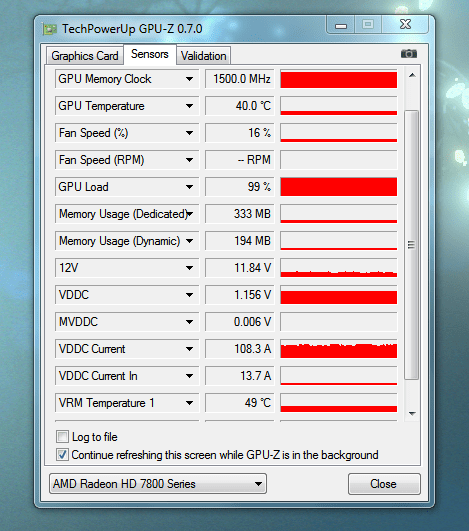Switch to the Graphics Card tab
Viewport: 469px width, 531px height.
[x=85, y=56]
